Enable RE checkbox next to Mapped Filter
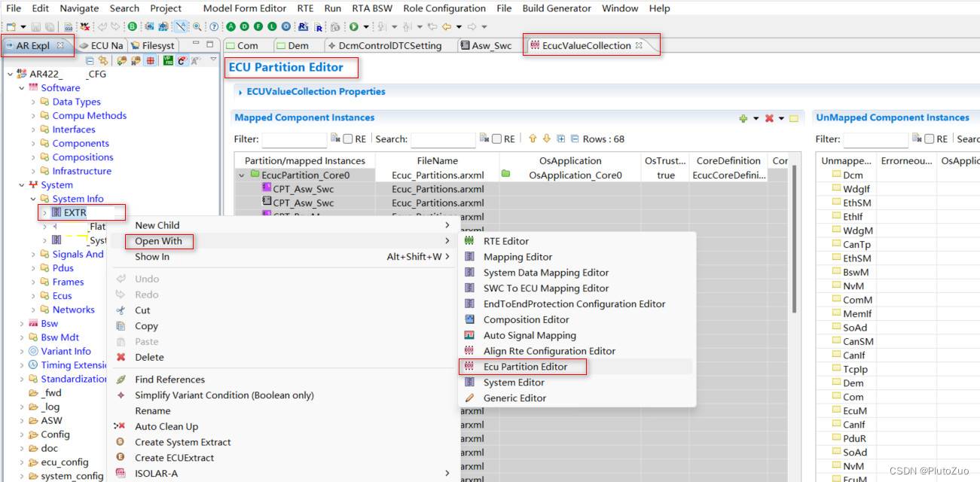 point(348,139)
